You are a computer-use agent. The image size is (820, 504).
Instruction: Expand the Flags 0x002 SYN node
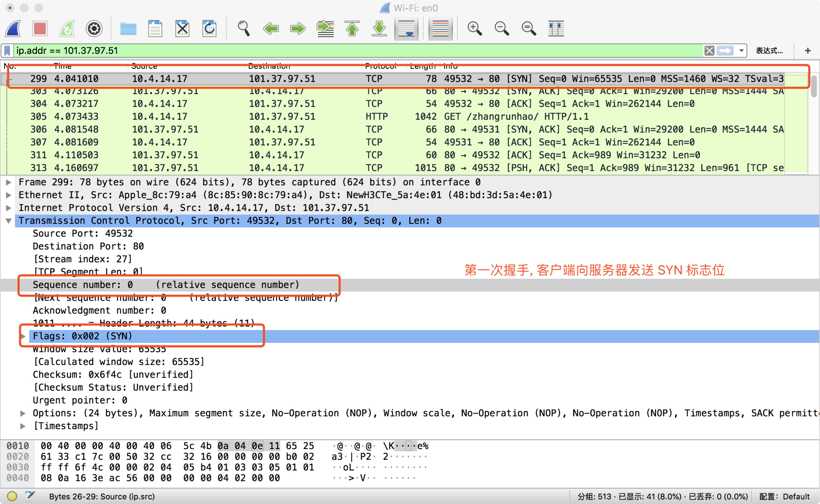[x=23, y=336]
